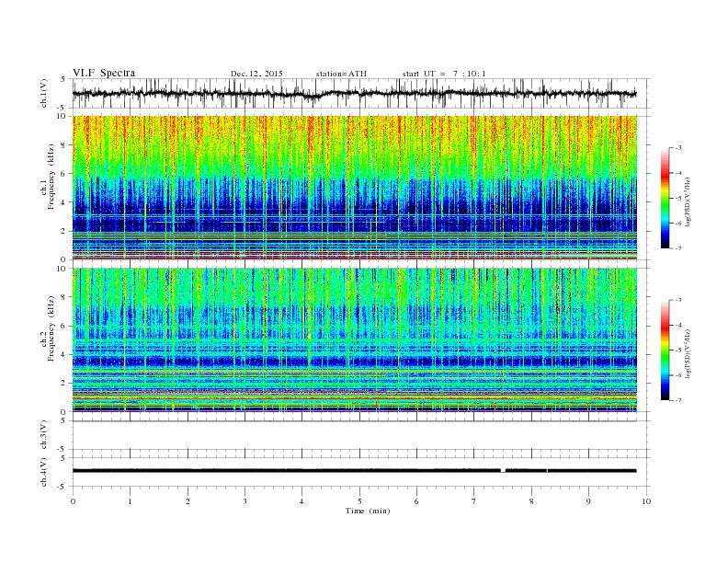Click the "9" tick label on the Time axis
The width and height of the screenshot is (728, 563).
(588, 501)
